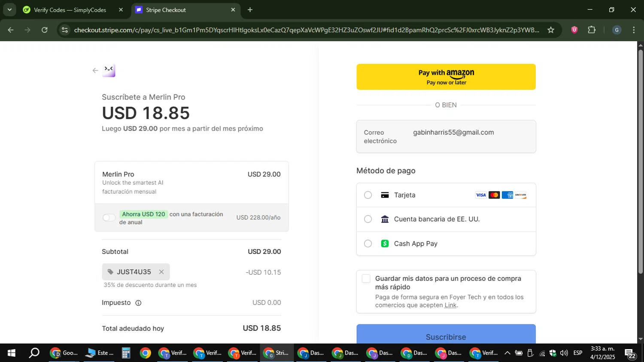Click the Mastercard logo
The width and height of the screenshot is (644, 362).
[494, 195]
